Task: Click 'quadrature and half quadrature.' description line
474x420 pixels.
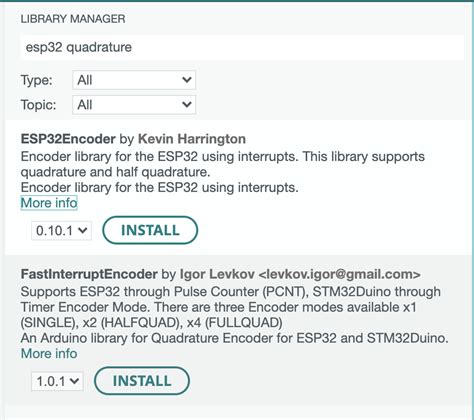Action: [116, 172]
